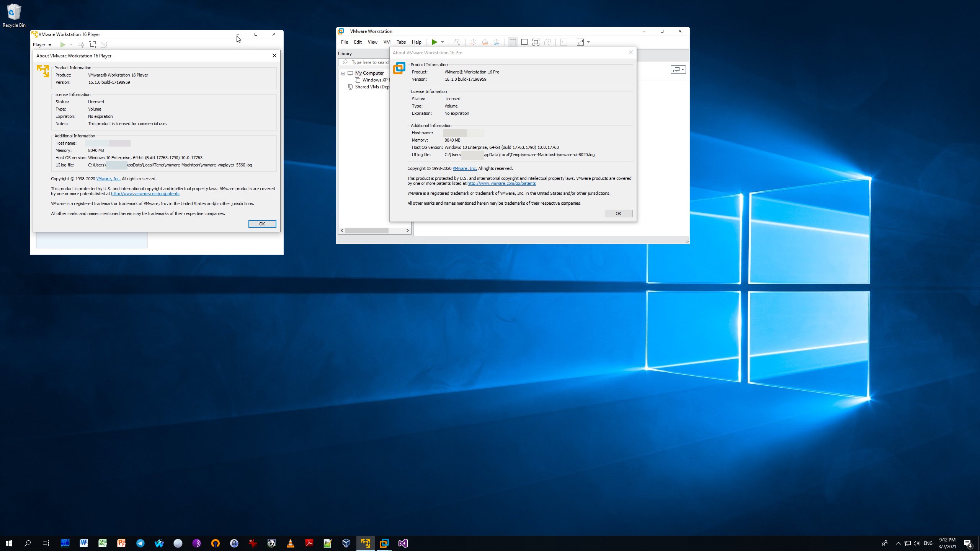Select My Computer in the library tree
980x551 pixels.
[369, 73]
